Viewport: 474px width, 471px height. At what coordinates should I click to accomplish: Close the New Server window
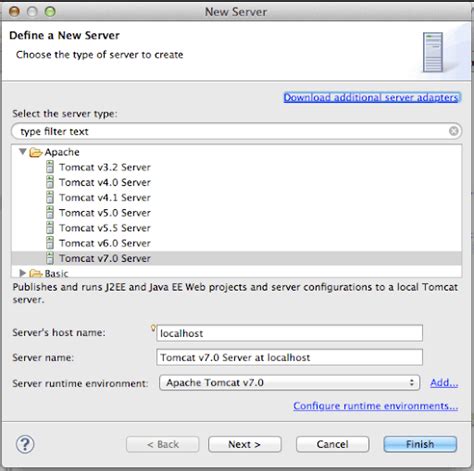14,12
